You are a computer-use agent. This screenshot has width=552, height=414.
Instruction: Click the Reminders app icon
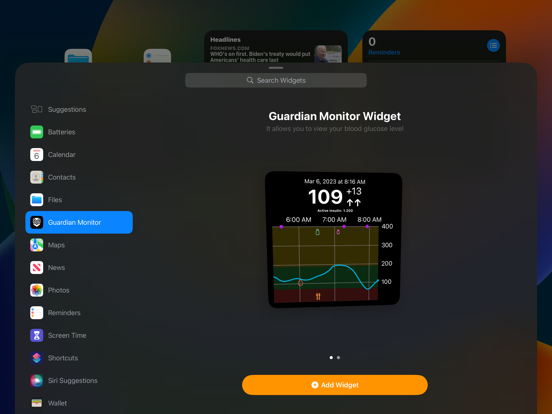pyautogui.click(x=36, y=313)
